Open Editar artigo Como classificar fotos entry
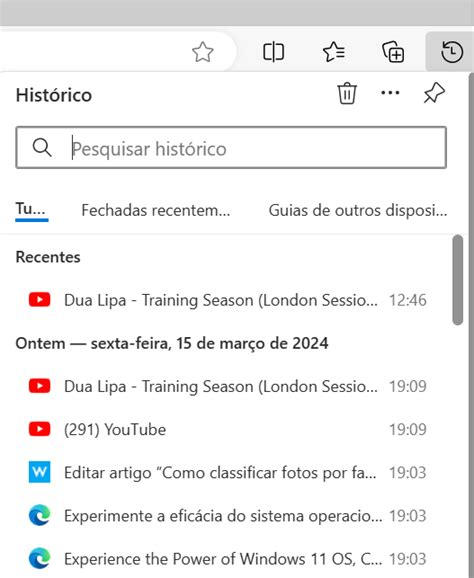474x578 pixels. (x=228, y=472)
